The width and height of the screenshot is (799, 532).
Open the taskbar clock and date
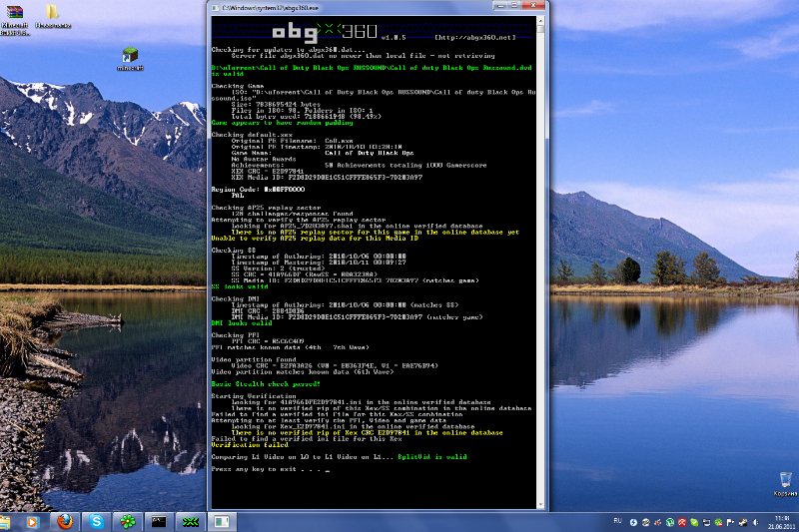click(779, 521)
